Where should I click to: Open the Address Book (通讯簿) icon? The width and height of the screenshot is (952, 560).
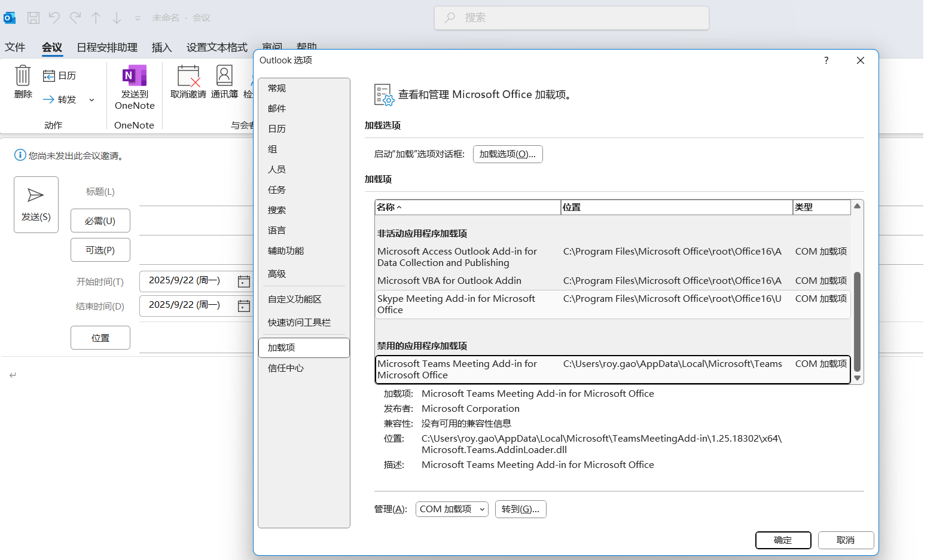224,76
